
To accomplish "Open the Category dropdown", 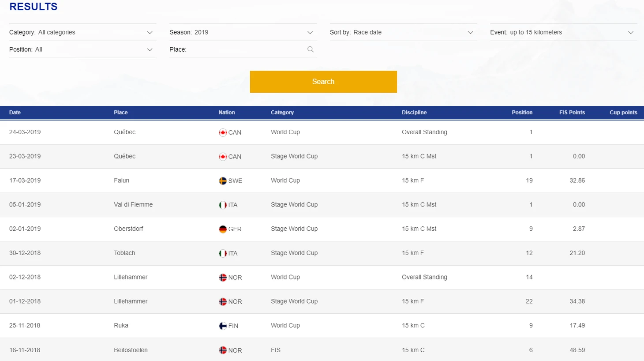I will 82,32.
